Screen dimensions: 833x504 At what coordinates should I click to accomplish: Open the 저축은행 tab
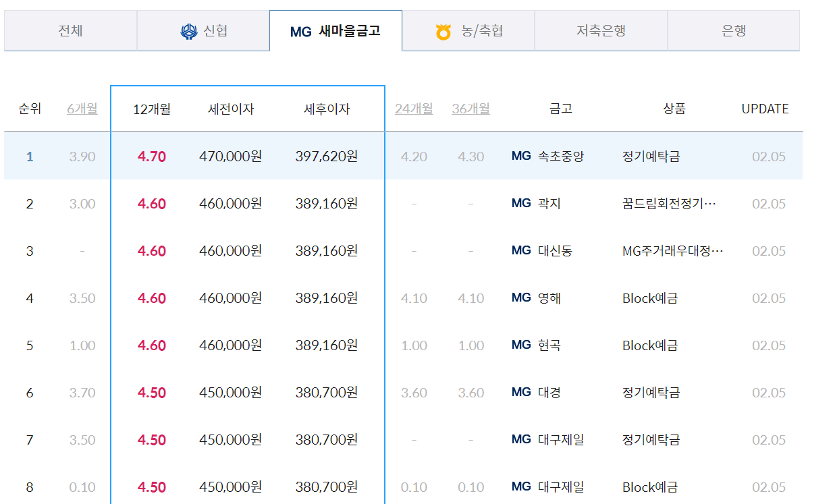[601, 31]
